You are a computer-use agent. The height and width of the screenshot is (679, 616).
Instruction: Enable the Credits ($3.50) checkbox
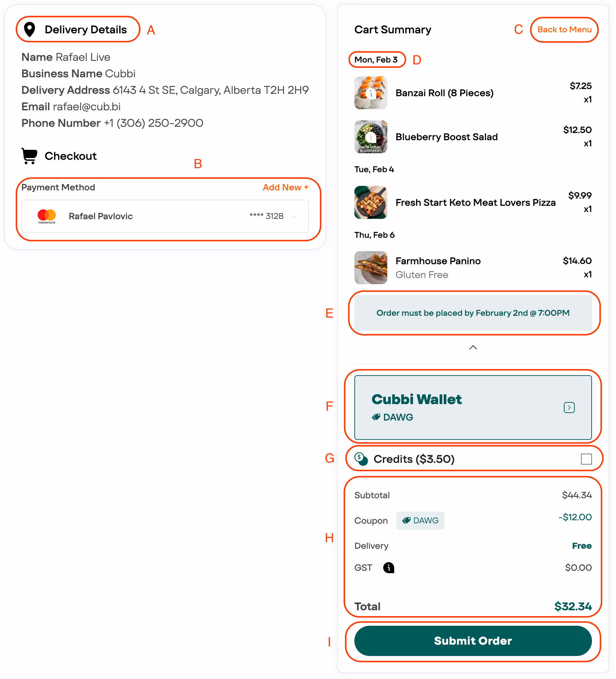[586, 459]
